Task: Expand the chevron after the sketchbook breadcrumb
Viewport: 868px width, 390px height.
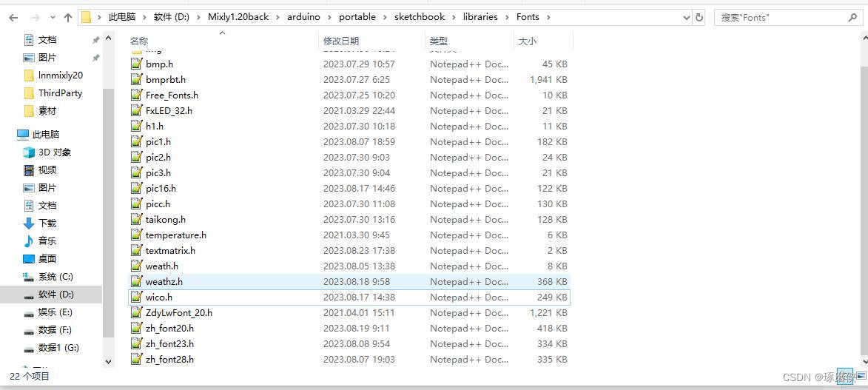Action: [x=454, y=17]
